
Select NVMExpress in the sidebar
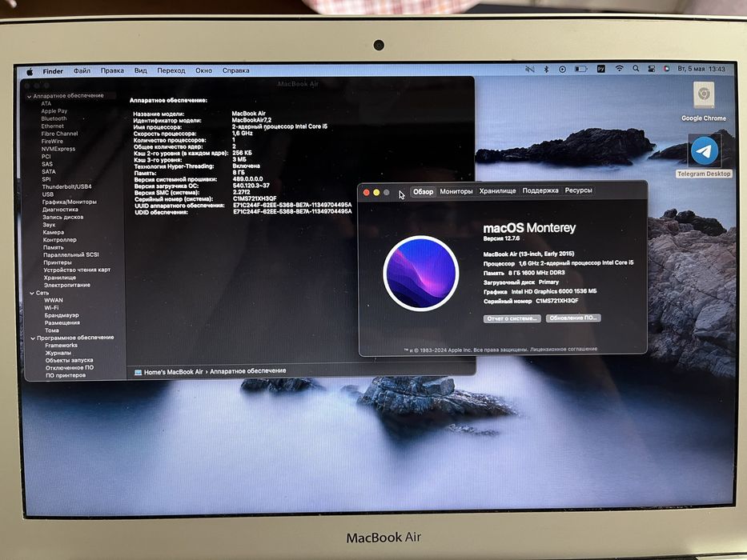click(x=58, y=149)
